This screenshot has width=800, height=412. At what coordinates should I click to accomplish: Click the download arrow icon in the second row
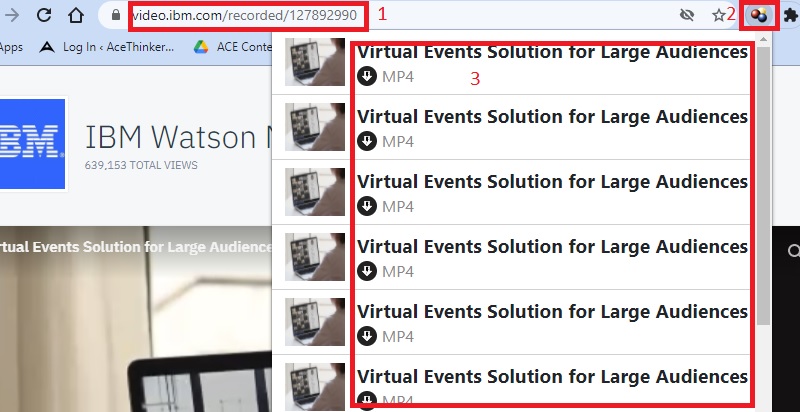click(x=367, y=141)
